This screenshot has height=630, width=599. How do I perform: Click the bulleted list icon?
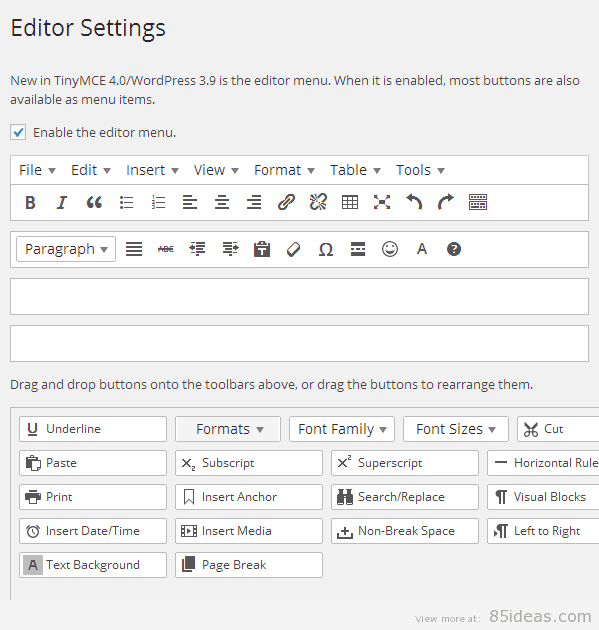point(126,202)
